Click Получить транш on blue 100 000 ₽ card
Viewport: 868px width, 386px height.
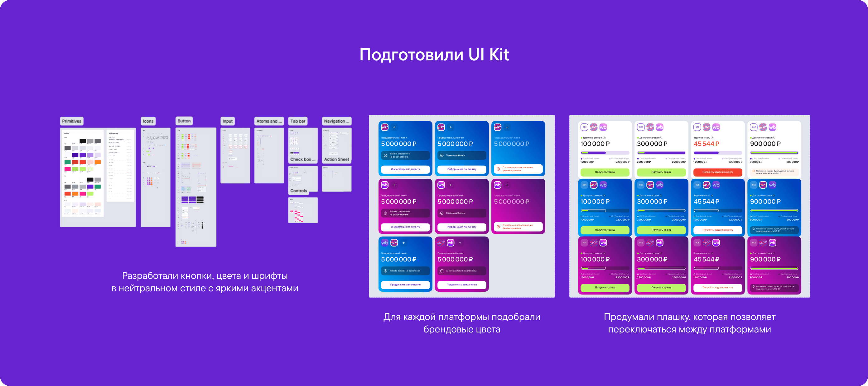click(605, 230)
